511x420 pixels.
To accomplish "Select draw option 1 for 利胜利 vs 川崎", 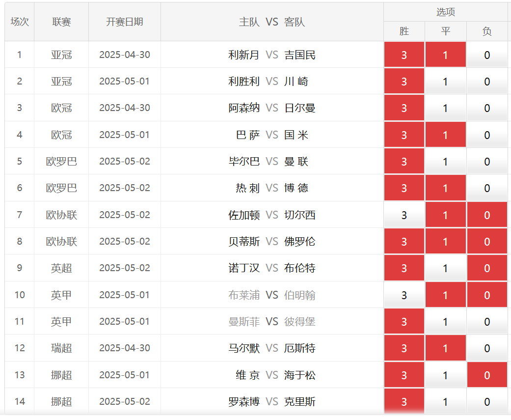I will [x=446, y=81].
